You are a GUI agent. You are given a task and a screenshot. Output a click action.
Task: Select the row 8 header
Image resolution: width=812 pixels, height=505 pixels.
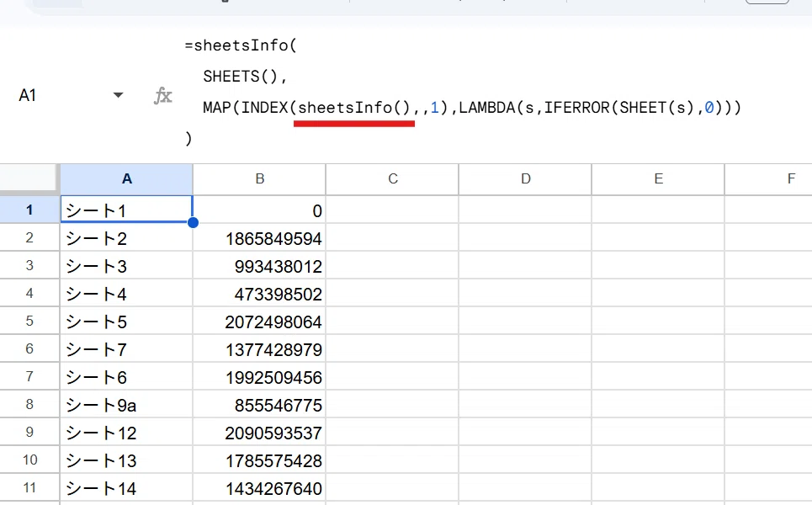click(29, 404)
